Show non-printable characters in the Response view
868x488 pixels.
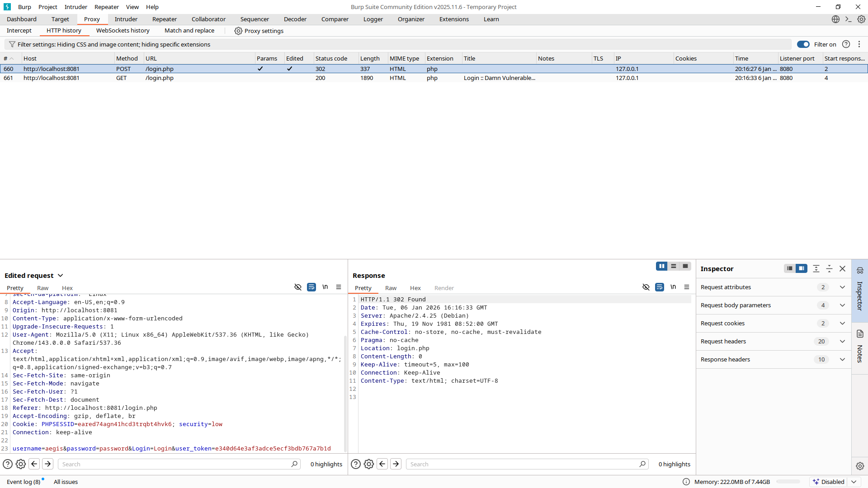tap(673, 287)
